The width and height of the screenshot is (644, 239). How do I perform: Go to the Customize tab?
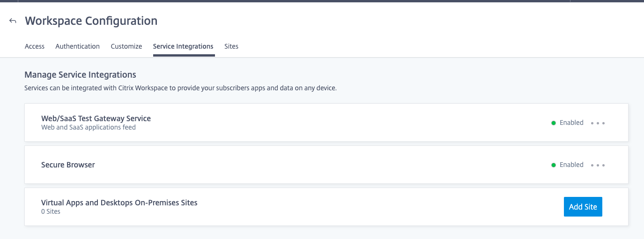pos(126,46)
